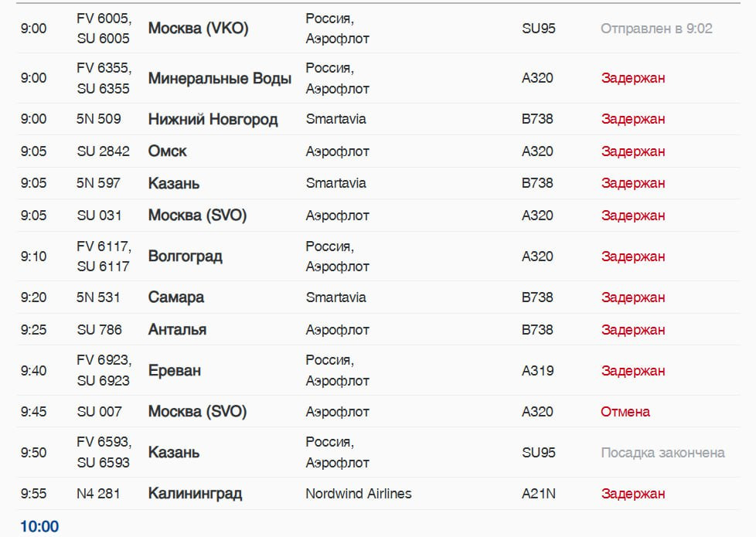This screenshot has width=756, height=537.
Task: Click the Отмена status for SU 007
Action: point(625,412)
